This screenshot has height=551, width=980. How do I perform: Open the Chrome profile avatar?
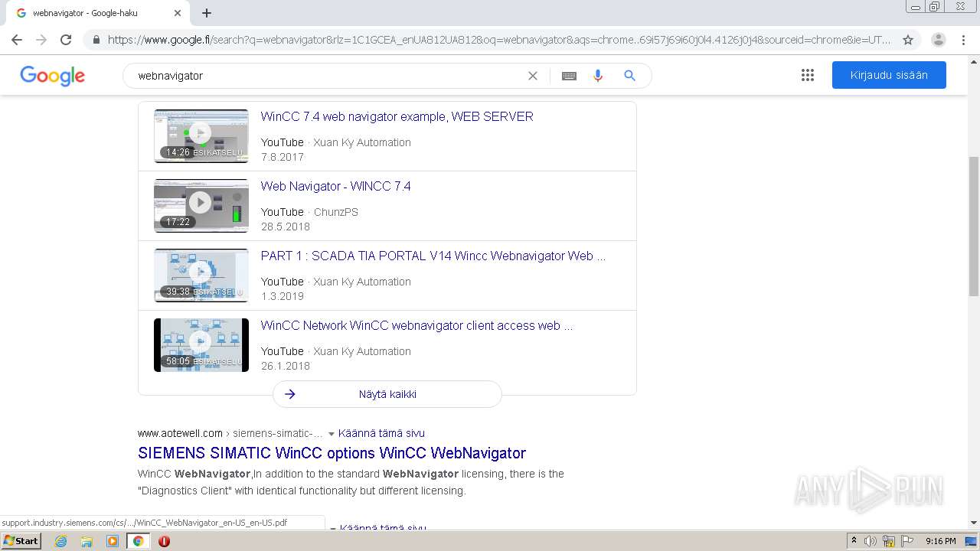(939, 40)
